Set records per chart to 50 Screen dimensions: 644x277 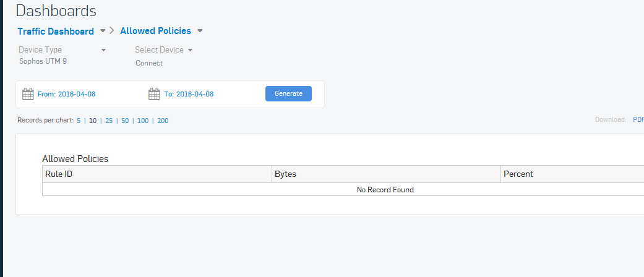(125, 121)
